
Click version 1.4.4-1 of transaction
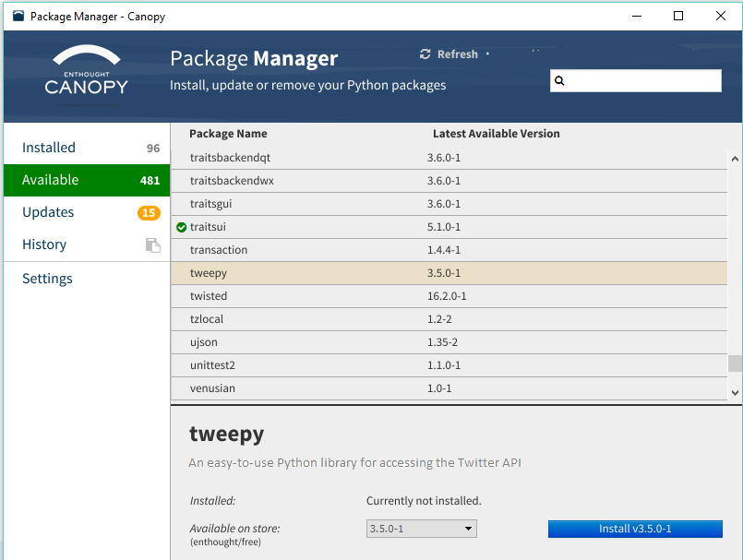[444, 250]
